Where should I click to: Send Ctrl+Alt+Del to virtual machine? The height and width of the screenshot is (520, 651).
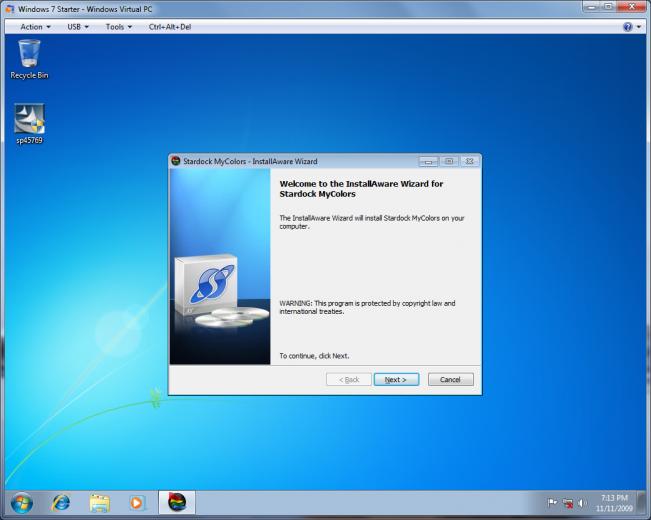tap(170, 27)
